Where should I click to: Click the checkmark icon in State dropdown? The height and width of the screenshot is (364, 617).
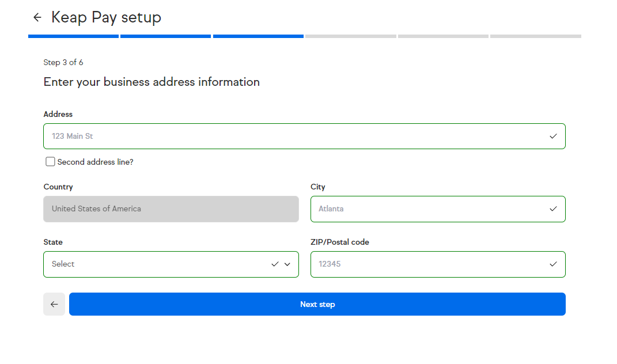pos(275,264)
